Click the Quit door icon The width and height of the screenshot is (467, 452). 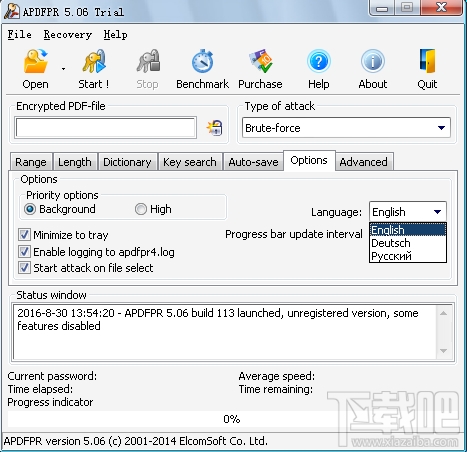coord(427,61)
